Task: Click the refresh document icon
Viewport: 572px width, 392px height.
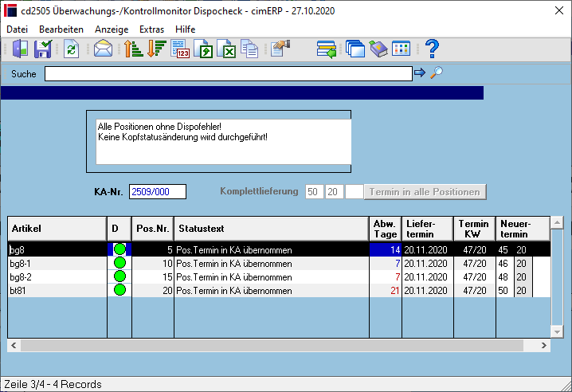Action: (71, 49)
